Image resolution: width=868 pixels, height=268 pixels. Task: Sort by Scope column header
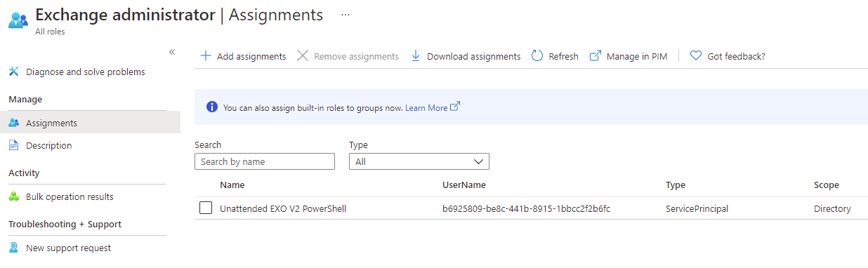click(827, 185)
